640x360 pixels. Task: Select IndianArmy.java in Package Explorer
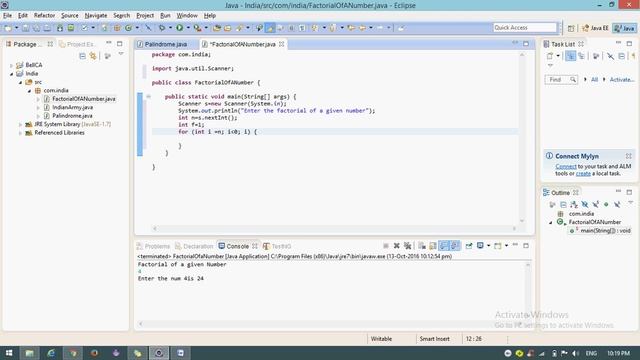click(73, 107)
